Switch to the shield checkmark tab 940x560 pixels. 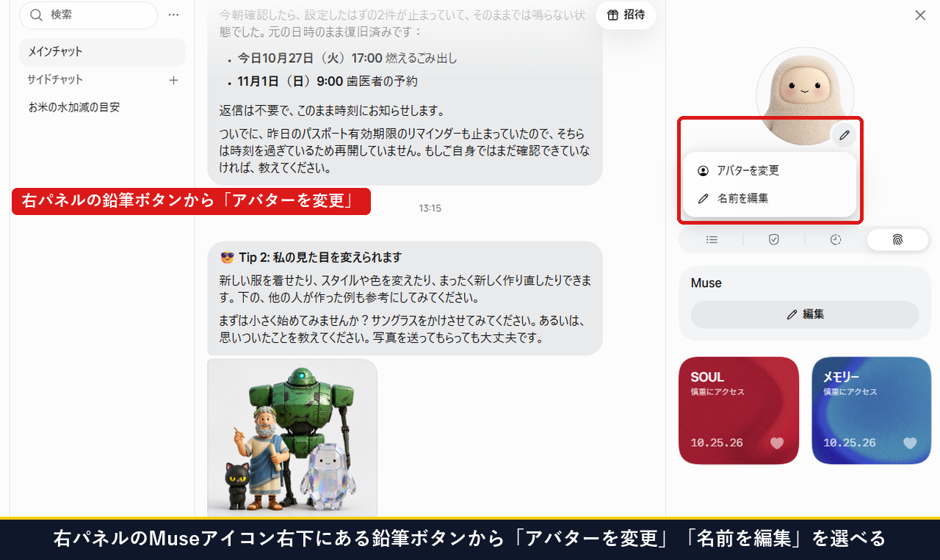[x=773, y=239]
